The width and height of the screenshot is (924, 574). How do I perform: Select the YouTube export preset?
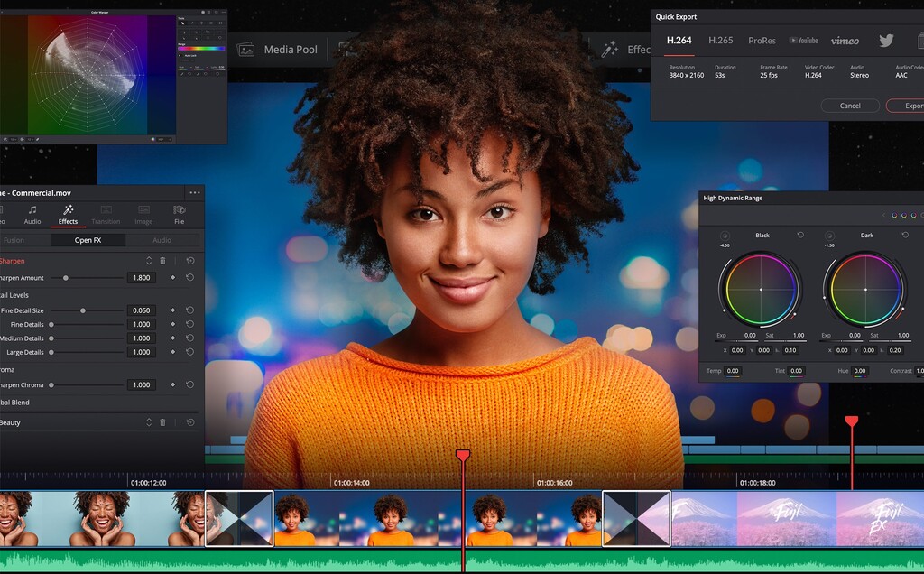804,41
